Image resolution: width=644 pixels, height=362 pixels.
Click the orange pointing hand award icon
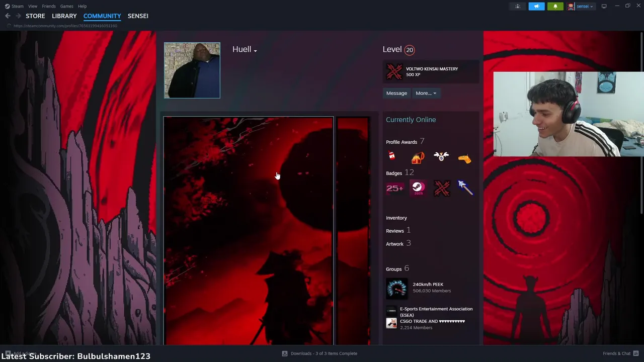tap(465, 158)
